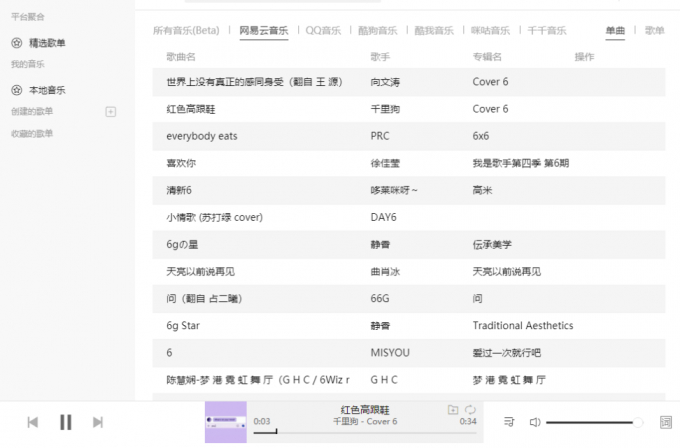The width and height of the screenshot is (680, 448).
Task: Select song 清新6
Action: 179,190
